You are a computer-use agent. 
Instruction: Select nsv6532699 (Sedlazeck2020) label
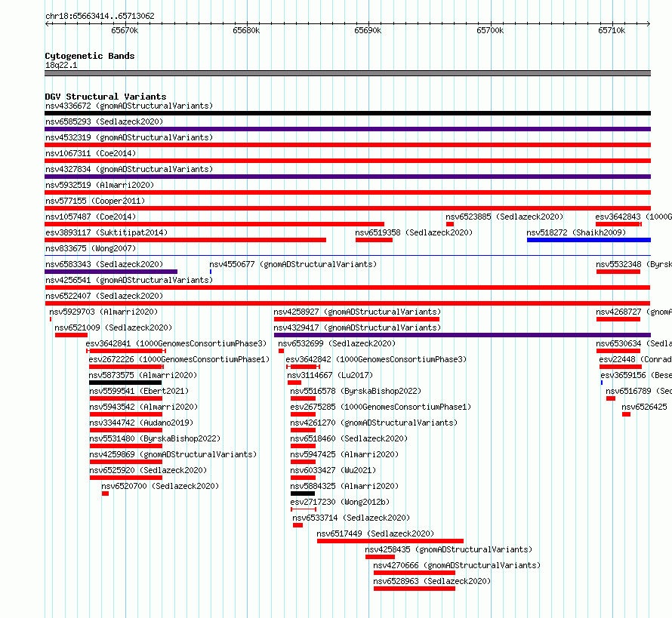(337, 343)
